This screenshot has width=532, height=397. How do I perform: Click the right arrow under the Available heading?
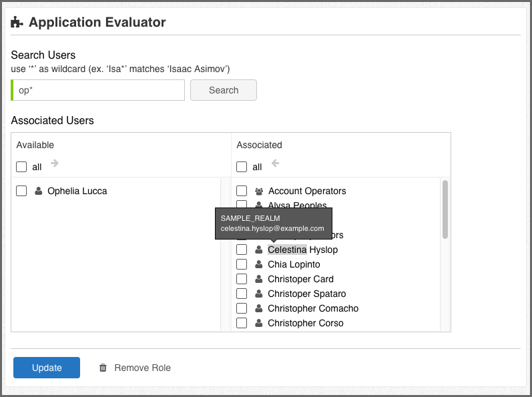(55, 163)
